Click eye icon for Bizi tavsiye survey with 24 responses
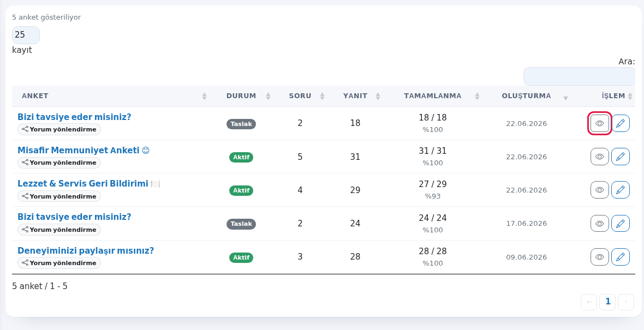The width and height of the screenshot is (644, 330). pyautogui.click(x=600, y=224)
